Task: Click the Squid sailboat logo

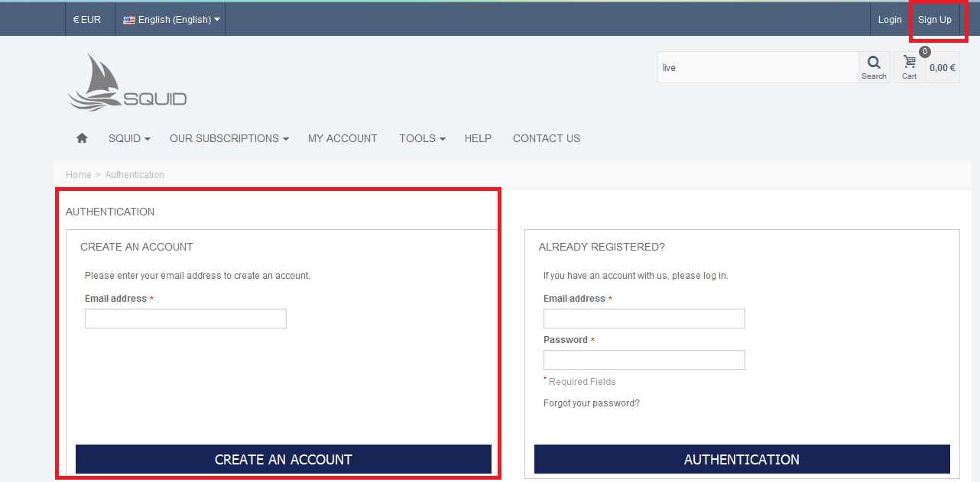Action: point(127,82)
